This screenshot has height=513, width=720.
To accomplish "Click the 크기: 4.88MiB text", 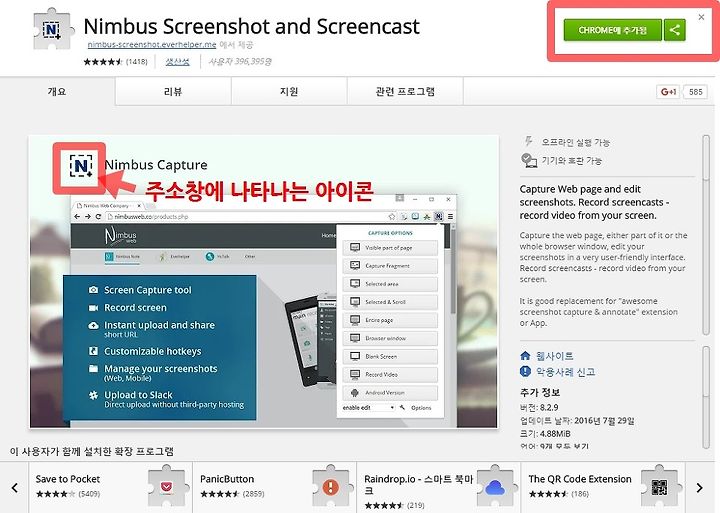I will 545,434.
